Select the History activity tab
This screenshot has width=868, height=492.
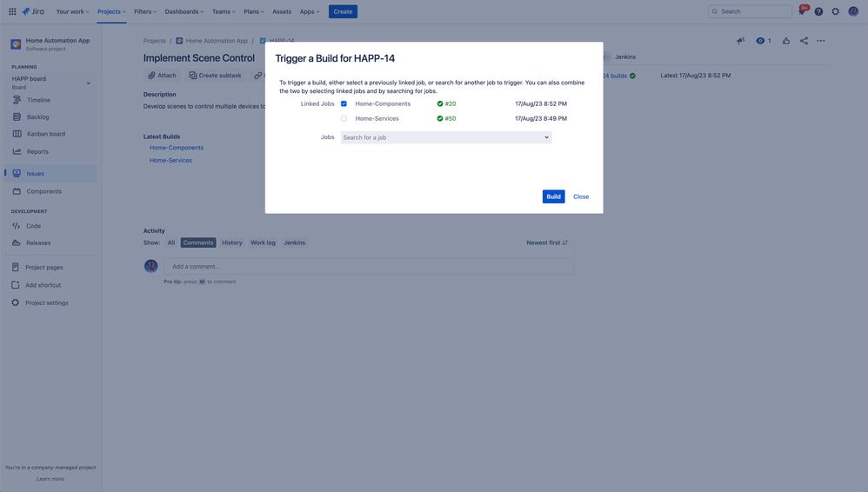pos(232,243)
